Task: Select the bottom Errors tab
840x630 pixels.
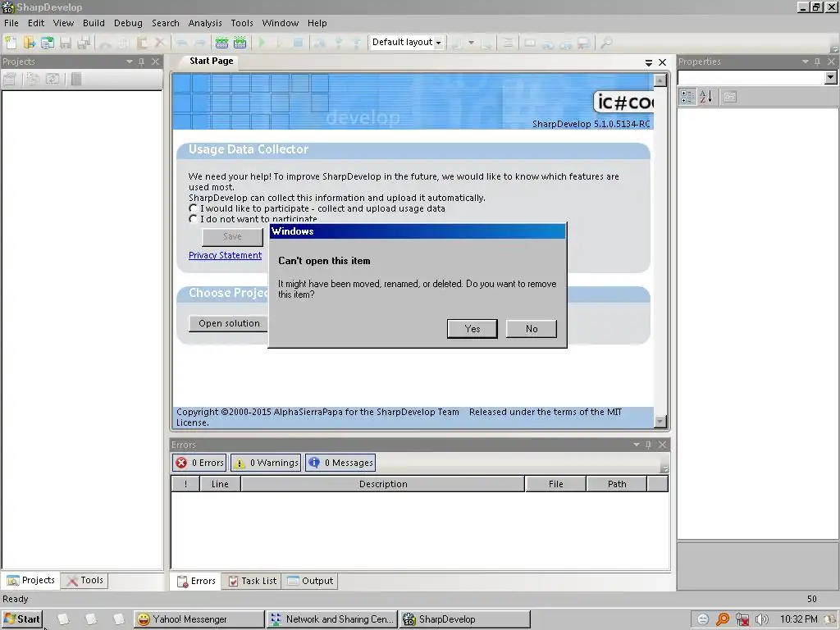Action: (x=196, y=581)
